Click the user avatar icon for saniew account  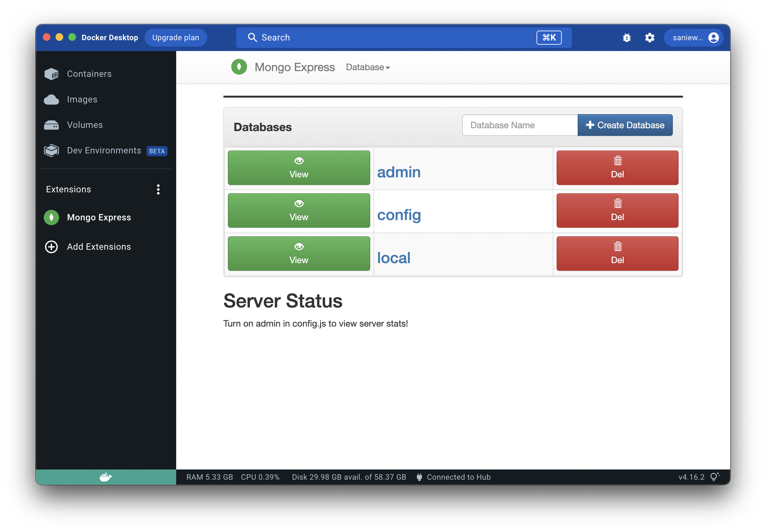click(713, 38)
